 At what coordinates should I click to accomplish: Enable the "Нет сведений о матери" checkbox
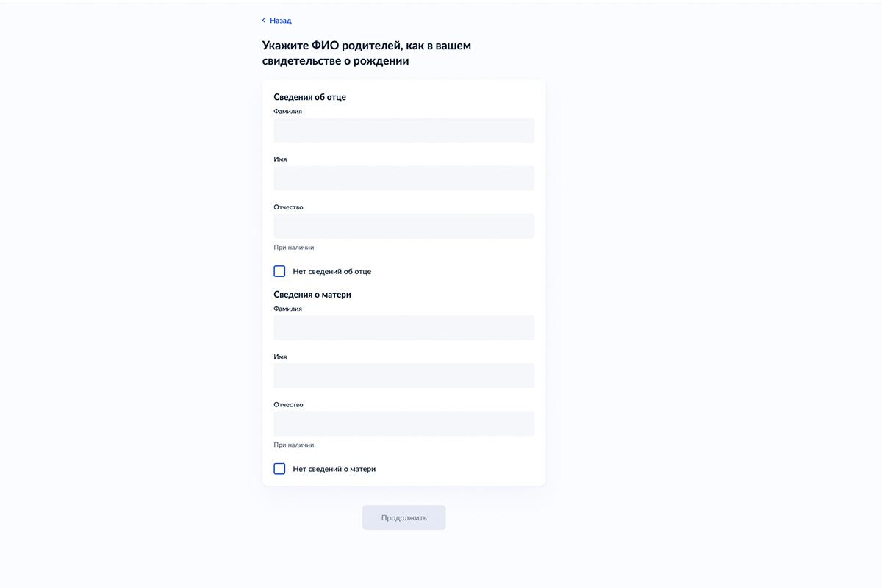(x=279, y=469)
